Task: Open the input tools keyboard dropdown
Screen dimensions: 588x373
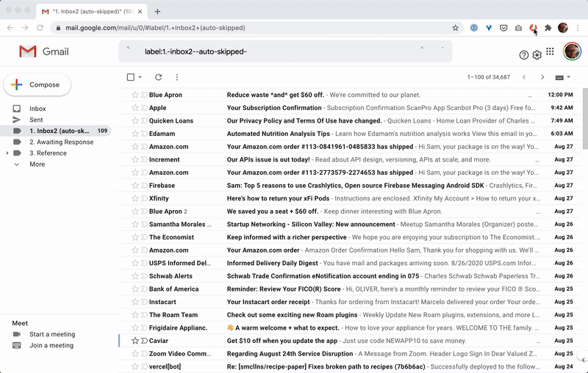Action: [x=562, y=77]
